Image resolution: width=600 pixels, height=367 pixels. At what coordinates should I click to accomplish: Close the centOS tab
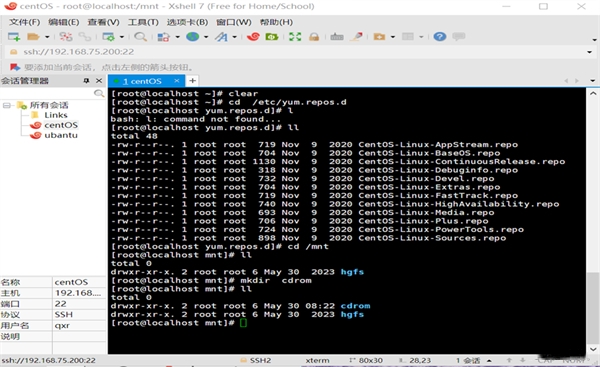(x=176, y=81)
